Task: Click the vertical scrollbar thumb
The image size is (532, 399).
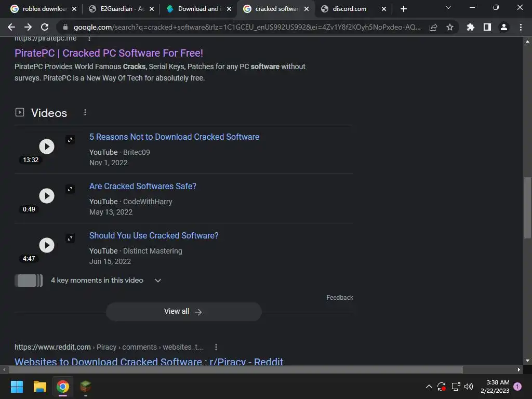Action: pyautogui.click(x=527, y=208)
